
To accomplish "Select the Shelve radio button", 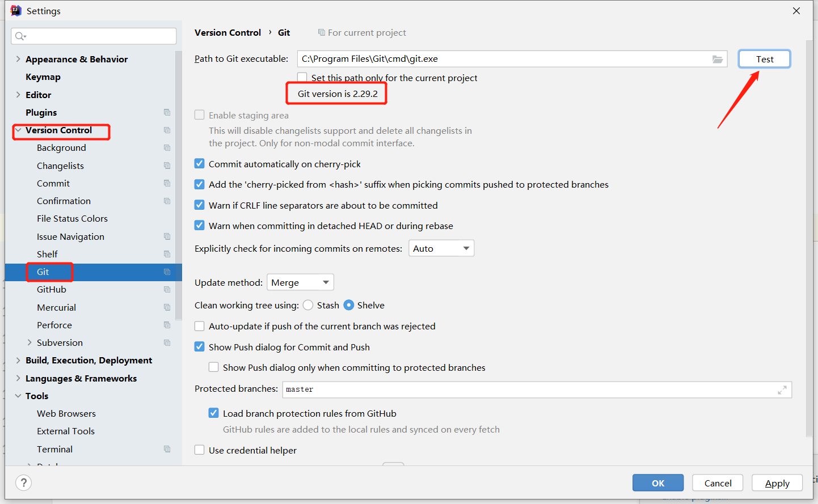I will click(349, 305).
